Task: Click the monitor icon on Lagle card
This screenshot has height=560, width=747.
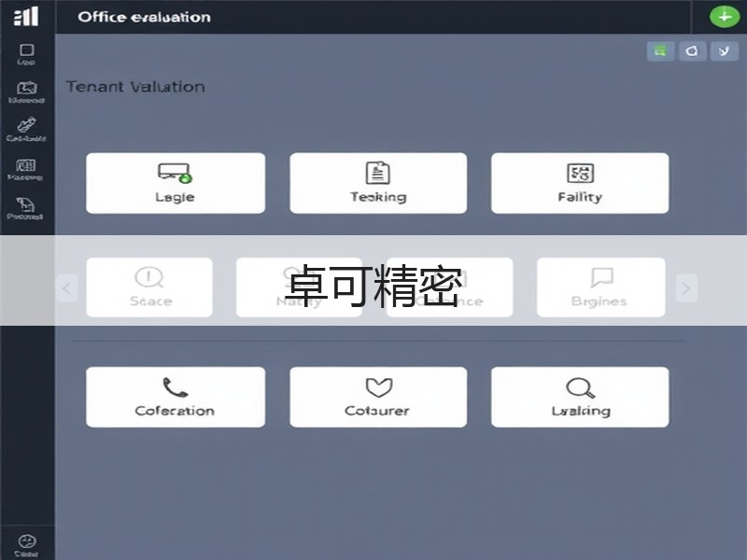Action: (x=175, y=173)
